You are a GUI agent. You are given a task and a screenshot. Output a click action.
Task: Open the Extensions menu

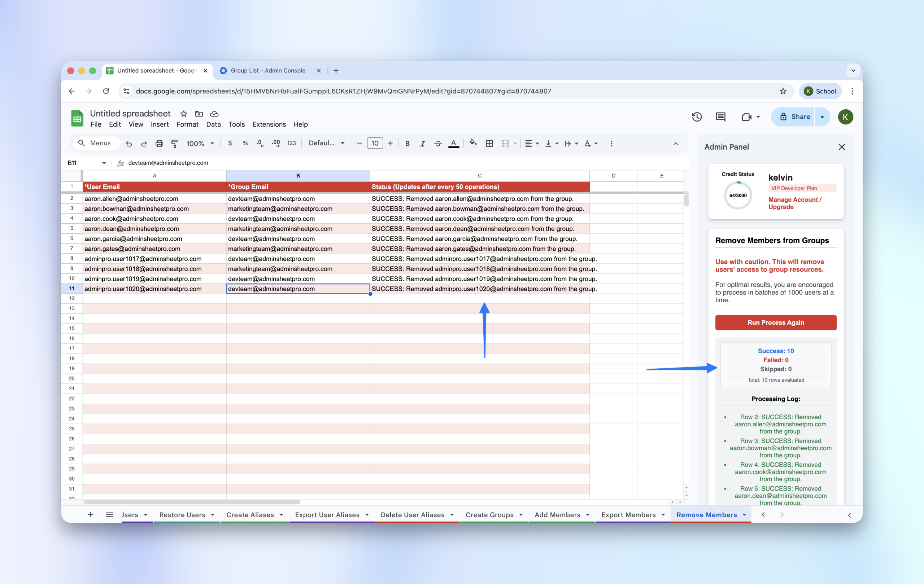tap(269, 124)
